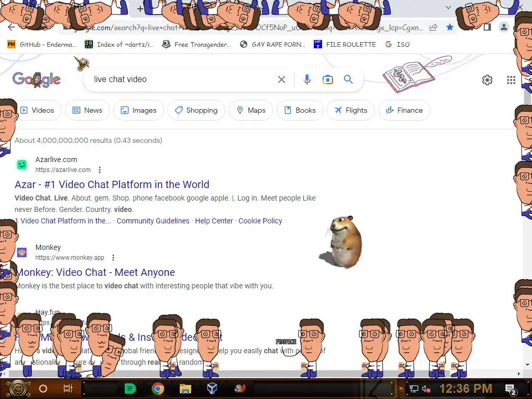Screen dimensions: 532x399
Task: Switch to the Maps filter
Action: click(251, 110)
